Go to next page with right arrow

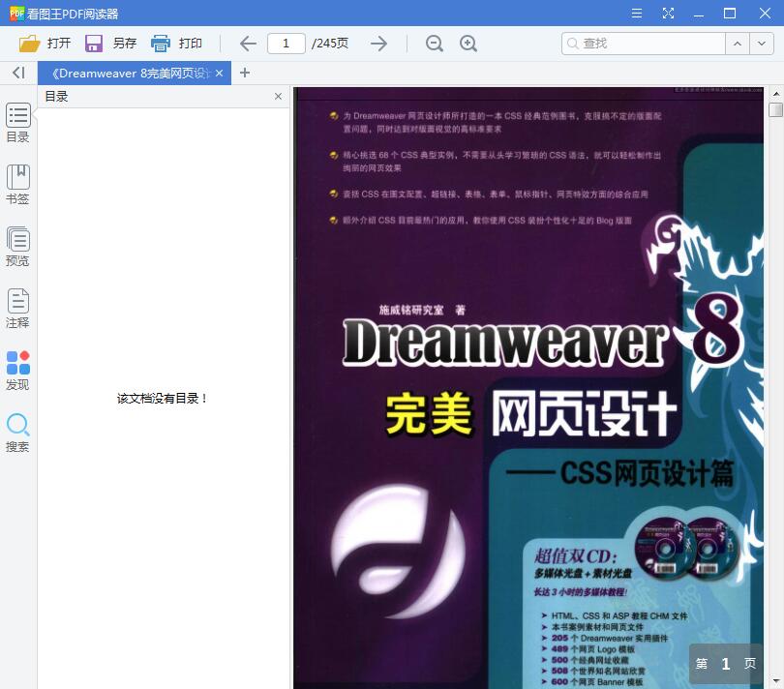[379, 44]
